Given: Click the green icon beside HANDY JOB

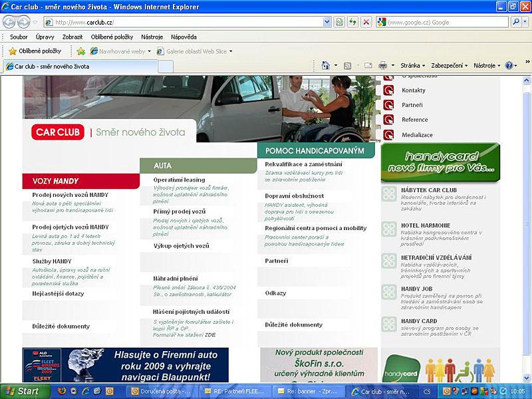Looking at the screenshot, I should (389, 292).
